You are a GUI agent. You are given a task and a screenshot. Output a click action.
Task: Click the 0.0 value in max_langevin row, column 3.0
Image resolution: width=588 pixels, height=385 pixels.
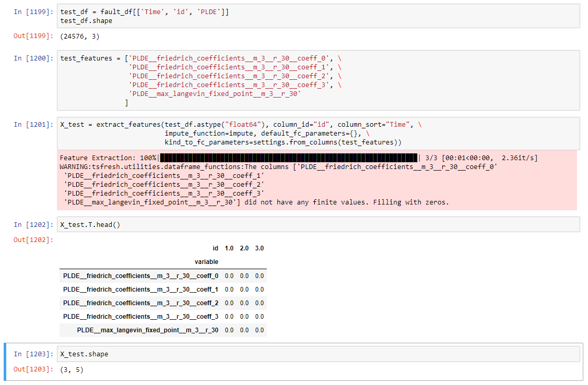click(x=260, y=330)
